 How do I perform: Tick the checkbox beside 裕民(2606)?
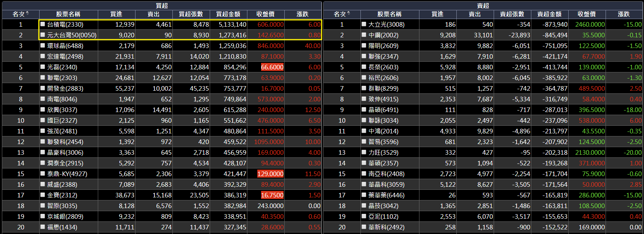[364, 77]
